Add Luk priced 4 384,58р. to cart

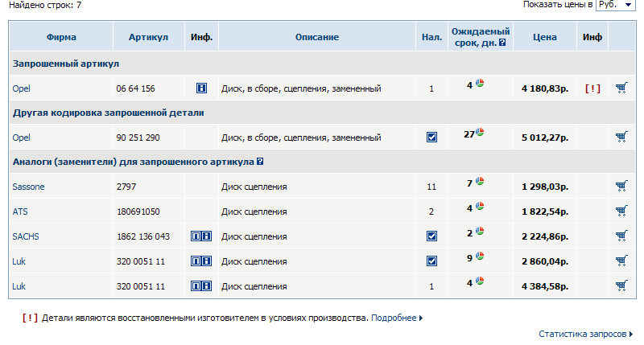click(621, 285)
